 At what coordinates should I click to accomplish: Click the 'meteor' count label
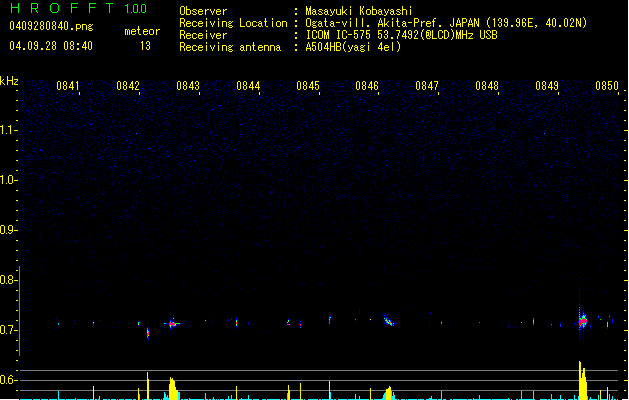(142, 31)
